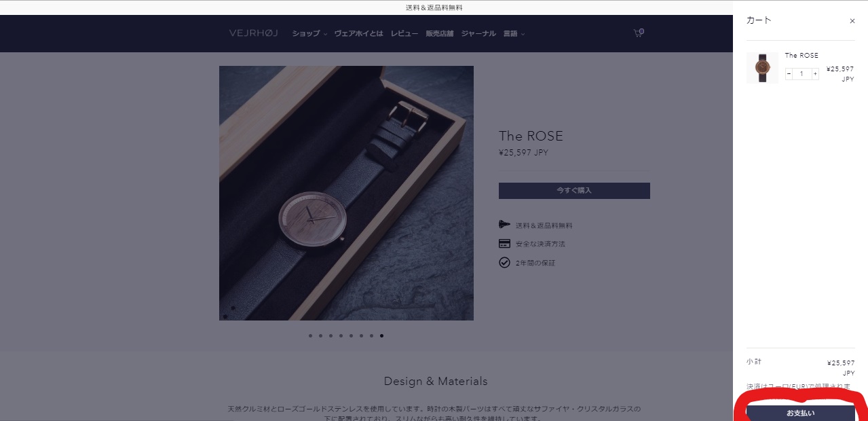Decrease The ROSE quantity with minus button

789,74
